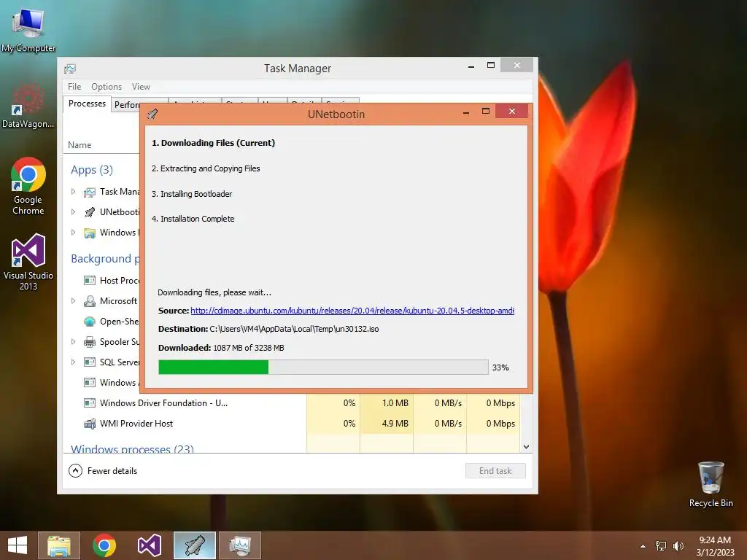Open the volume tray icon
This screenshot has width=747, height=560.
pyautogui.click(x=678, y=546)
